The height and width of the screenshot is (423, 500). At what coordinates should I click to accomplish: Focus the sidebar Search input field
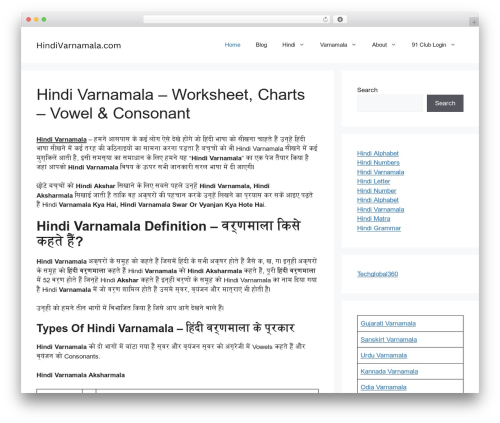390,103
